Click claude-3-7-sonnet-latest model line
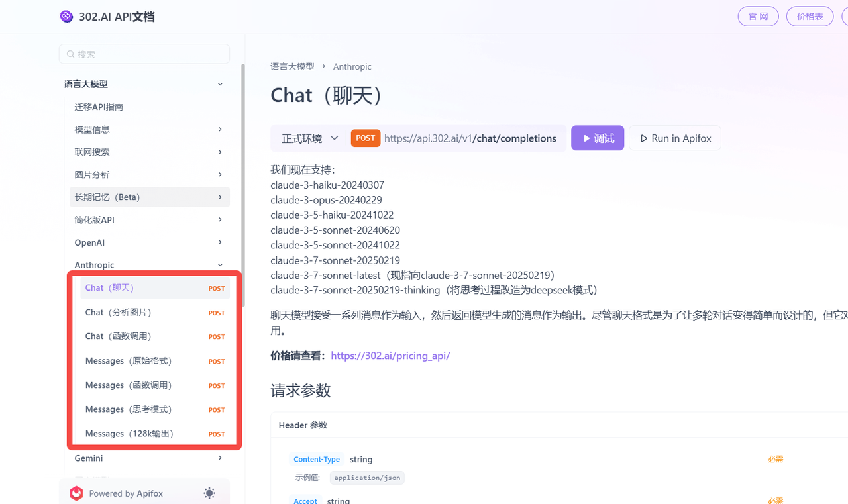The image size is (848, 504). 412,275
